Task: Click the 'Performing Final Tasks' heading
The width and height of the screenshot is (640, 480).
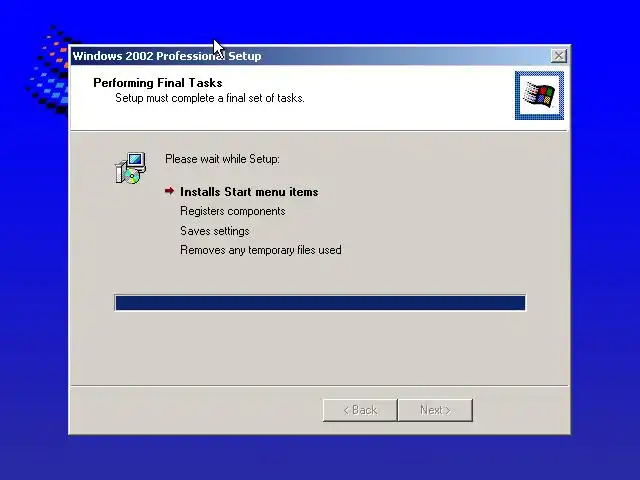Action: (x=158, y=83)
